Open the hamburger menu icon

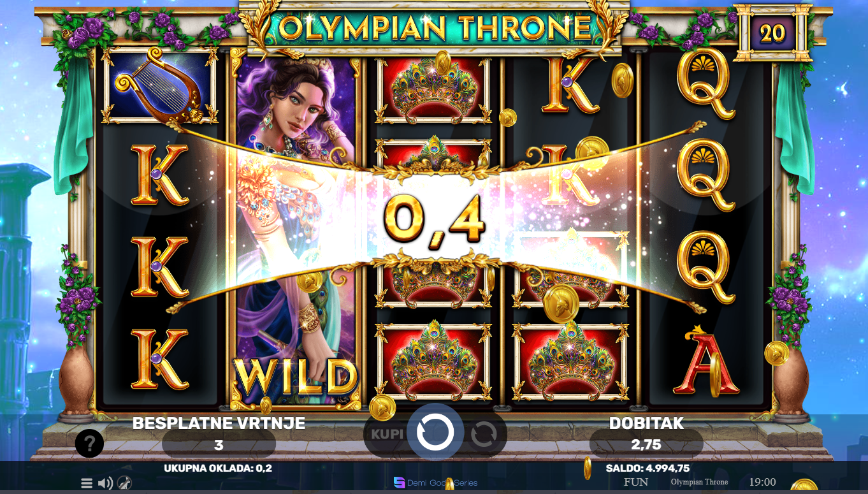[x=87, y=483]
